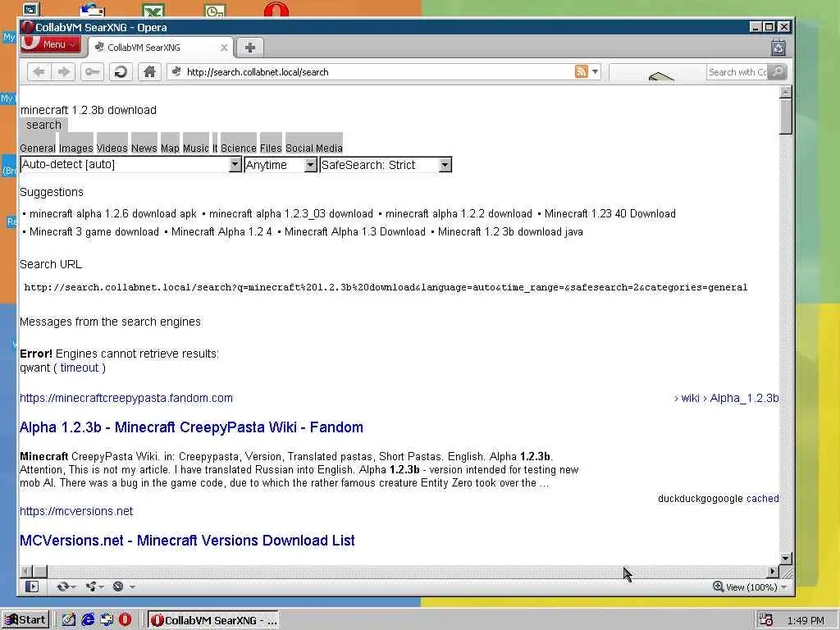Open the qwant 'timeout' link
The image size is (840, 630).
80,368
